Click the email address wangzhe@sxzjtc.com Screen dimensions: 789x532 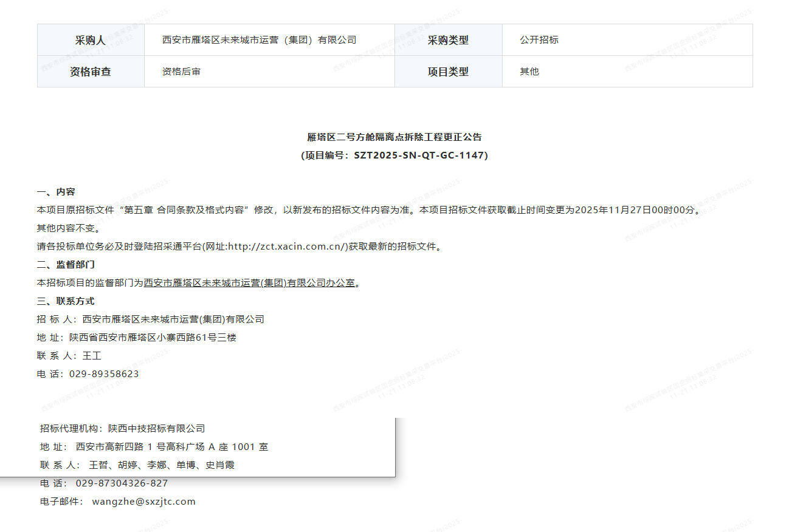click(144, 502)
